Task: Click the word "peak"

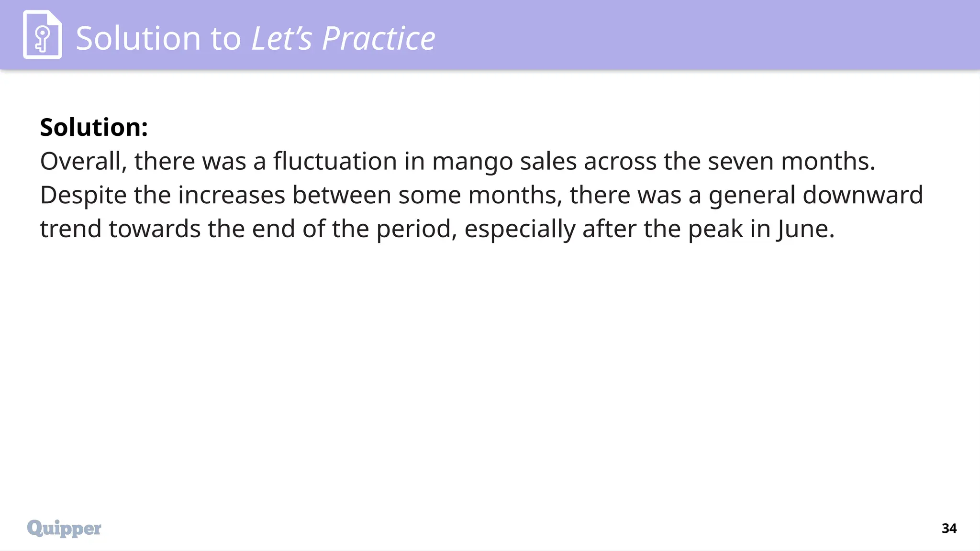Action: (715, 229)
